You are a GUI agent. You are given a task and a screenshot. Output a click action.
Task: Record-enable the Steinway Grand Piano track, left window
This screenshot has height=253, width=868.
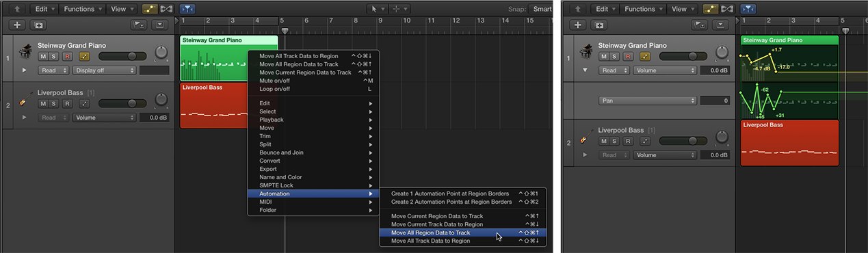click(67, 56)
